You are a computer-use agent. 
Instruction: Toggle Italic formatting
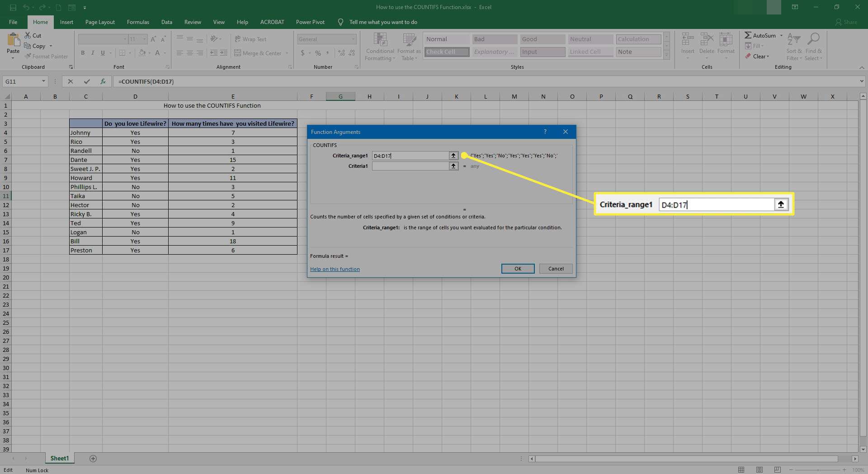click(x=93, y=53)
